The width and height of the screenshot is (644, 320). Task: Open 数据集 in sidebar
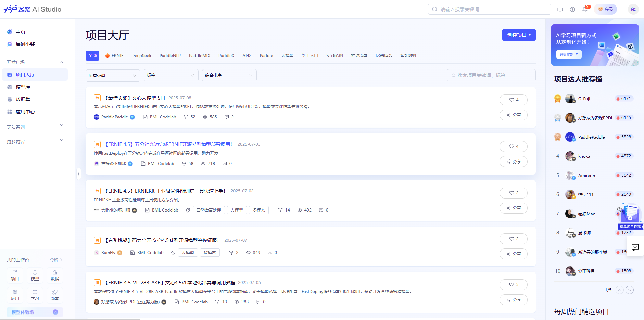pyautogui.click(x=35, y=99)
